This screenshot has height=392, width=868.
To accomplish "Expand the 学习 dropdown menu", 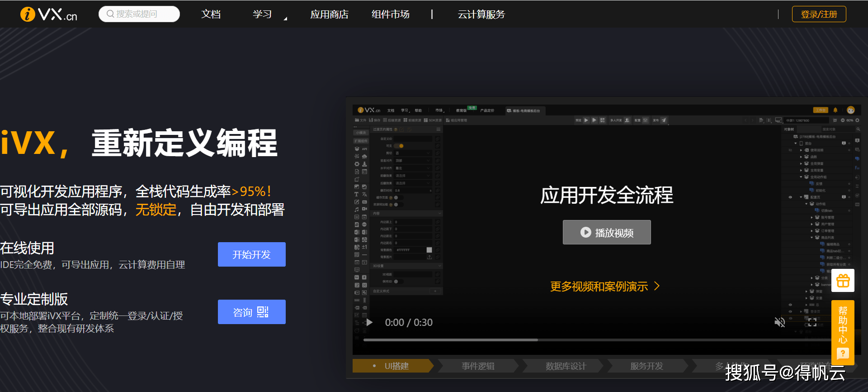I will click(269, 14).
